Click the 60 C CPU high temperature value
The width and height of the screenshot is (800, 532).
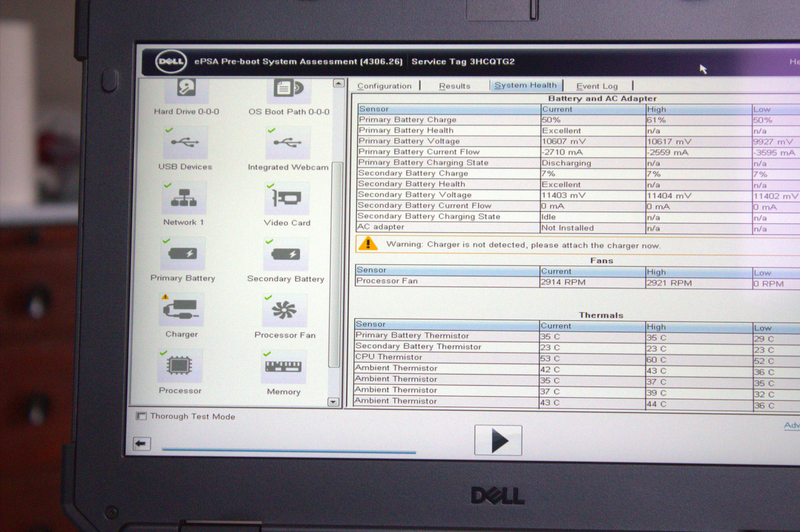coord(656,360)
